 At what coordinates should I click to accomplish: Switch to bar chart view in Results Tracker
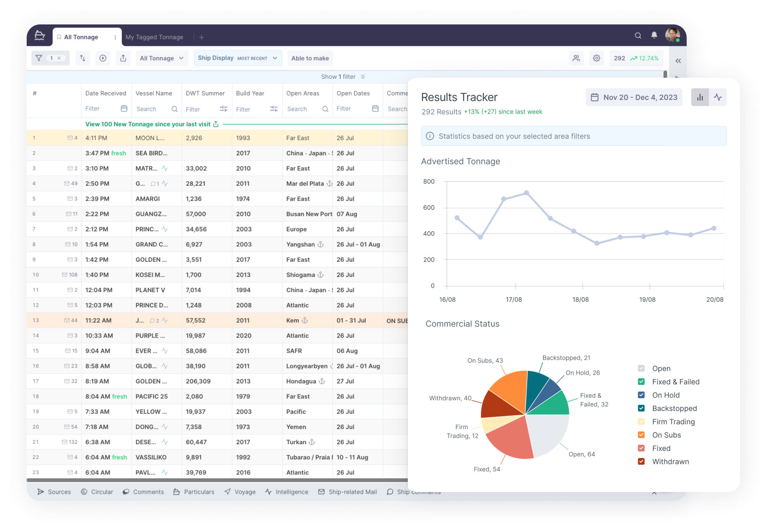pos(700,97)
